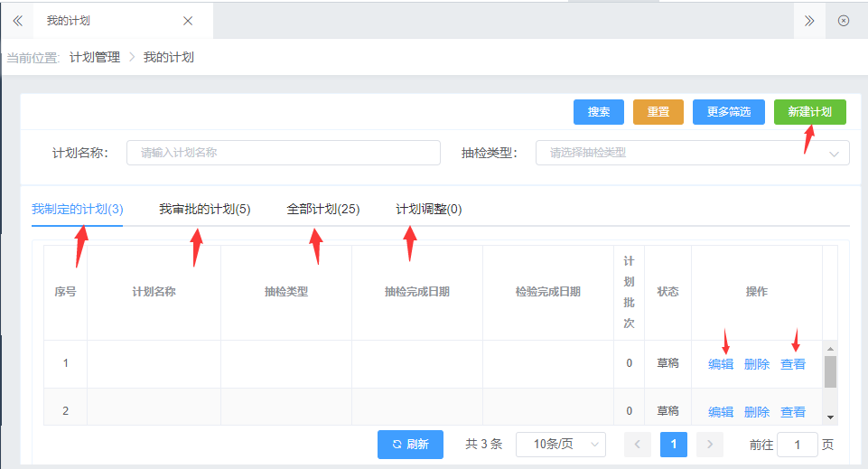
Task: Click the table scrollbar down arrow
Action: tap(830, 417)
